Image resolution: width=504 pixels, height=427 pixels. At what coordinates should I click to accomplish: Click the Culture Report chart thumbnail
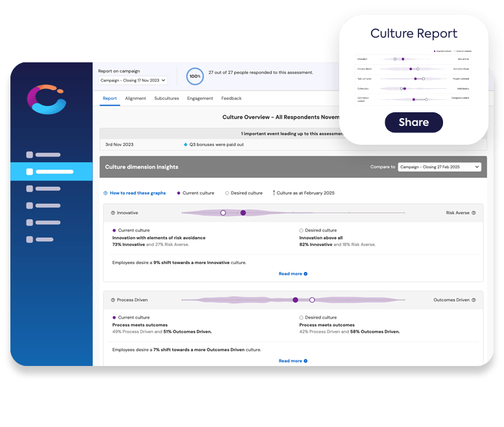pos(413,77)
